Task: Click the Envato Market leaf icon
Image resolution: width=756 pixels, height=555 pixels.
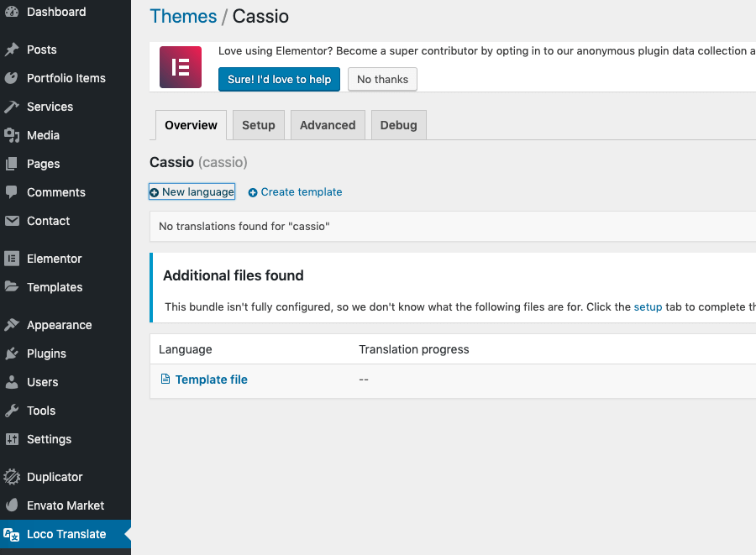Action: pyautogui.click(x=12, y=505)
